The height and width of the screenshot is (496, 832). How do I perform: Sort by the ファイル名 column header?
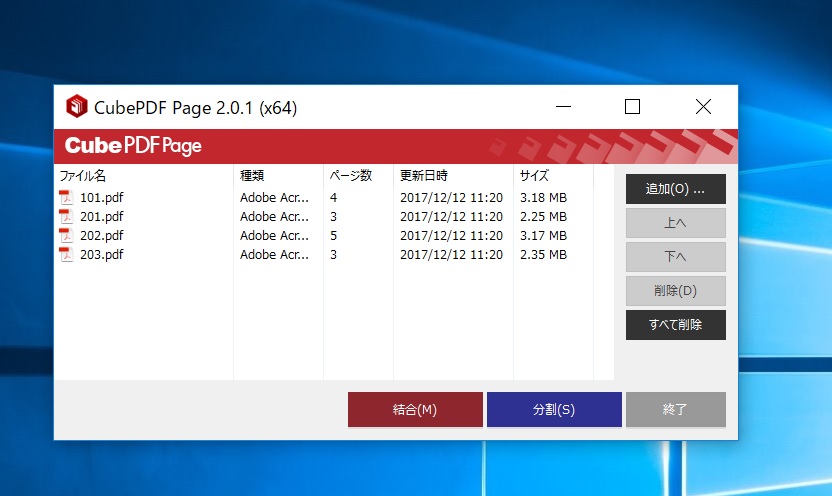144,176
